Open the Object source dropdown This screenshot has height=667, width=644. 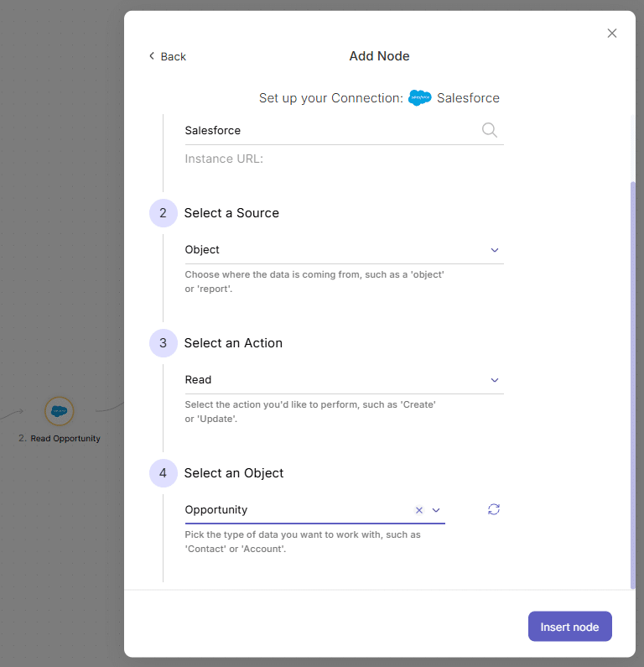pyautogui.click(x=344, y=250)
